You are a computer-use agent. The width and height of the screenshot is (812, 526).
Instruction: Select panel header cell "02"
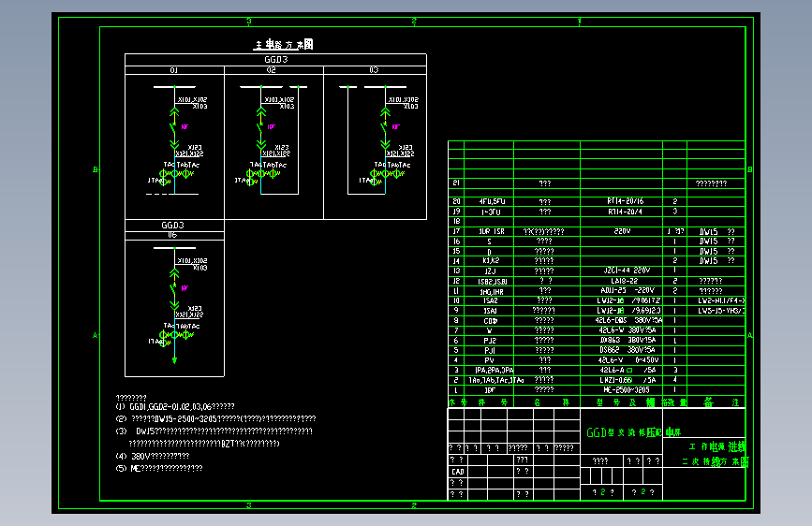[272, 70]
